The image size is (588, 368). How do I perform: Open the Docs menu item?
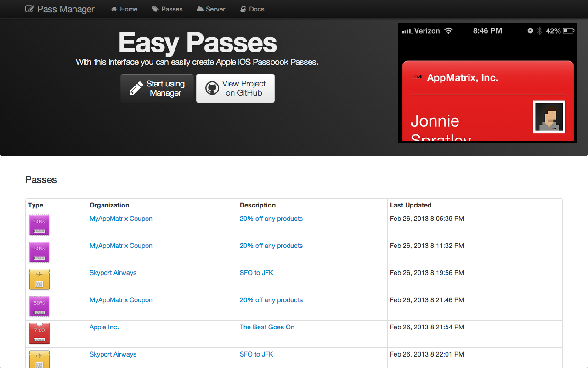tap(252, 9)
